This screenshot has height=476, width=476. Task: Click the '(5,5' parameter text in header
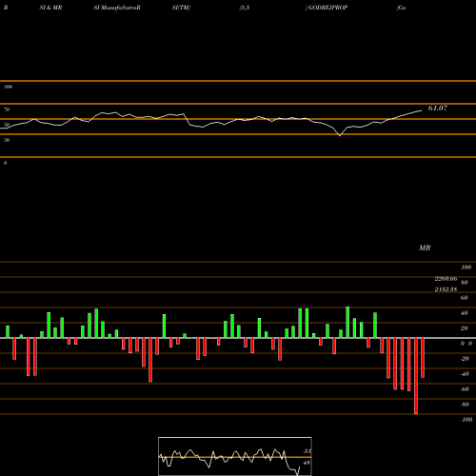[x=245, y=8]
